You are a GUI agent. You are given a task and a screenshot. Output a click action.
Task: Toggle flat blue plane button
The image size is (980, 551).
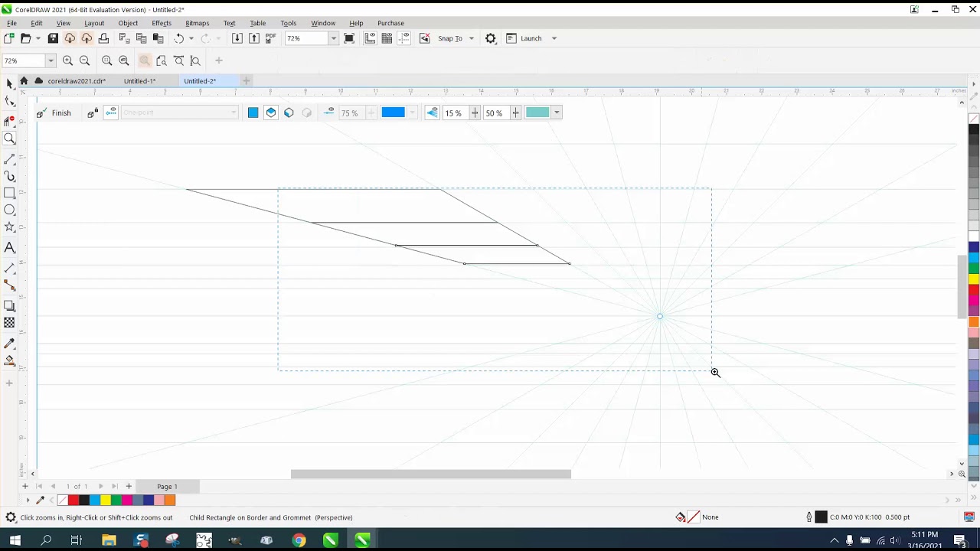(x=253, y=112)
